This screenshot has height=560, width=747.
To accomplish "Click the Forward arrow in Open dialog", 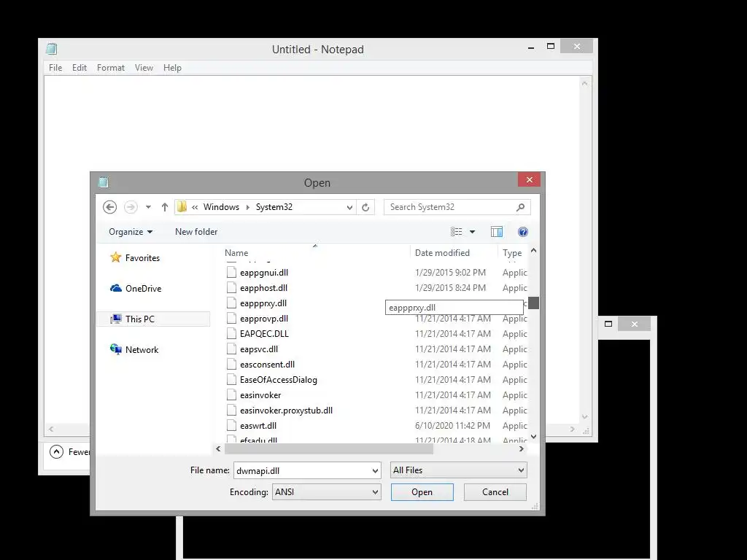I will click(131, 207).
